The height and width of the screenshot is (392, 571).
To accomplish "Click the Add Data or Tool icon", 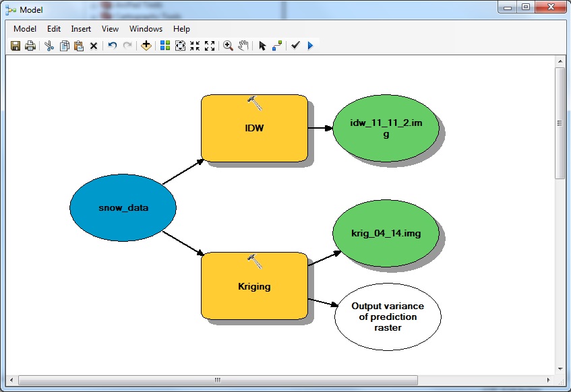I will tap(146, 46).
